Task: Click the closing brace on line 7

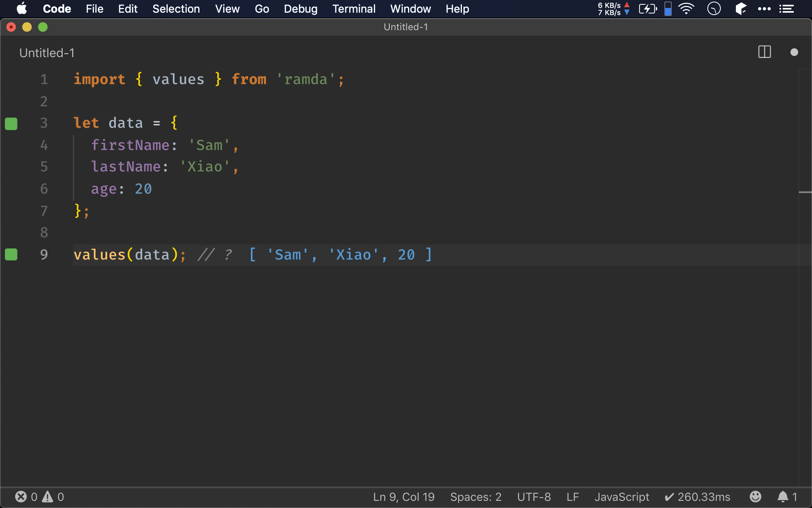Action: pyautogui.click(x=78, y=210)
